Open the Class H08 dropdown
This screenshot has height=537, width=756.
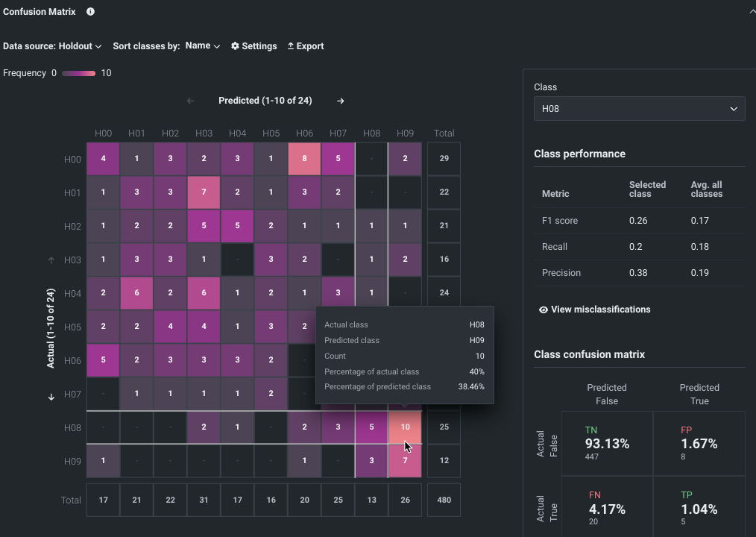639,109
